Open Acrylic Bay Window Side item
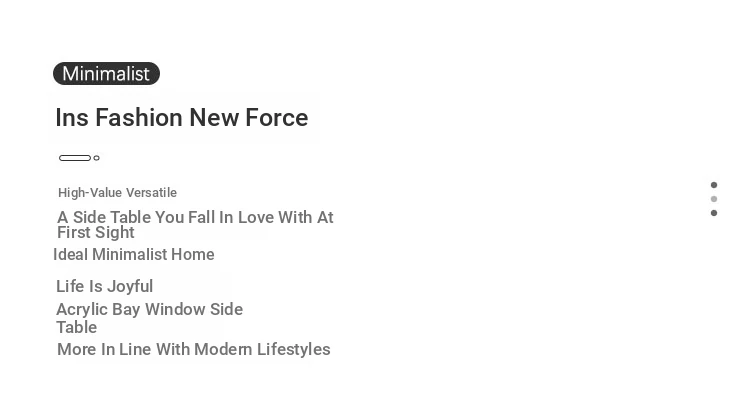The image size is (750, 396). tap(150, 309)
